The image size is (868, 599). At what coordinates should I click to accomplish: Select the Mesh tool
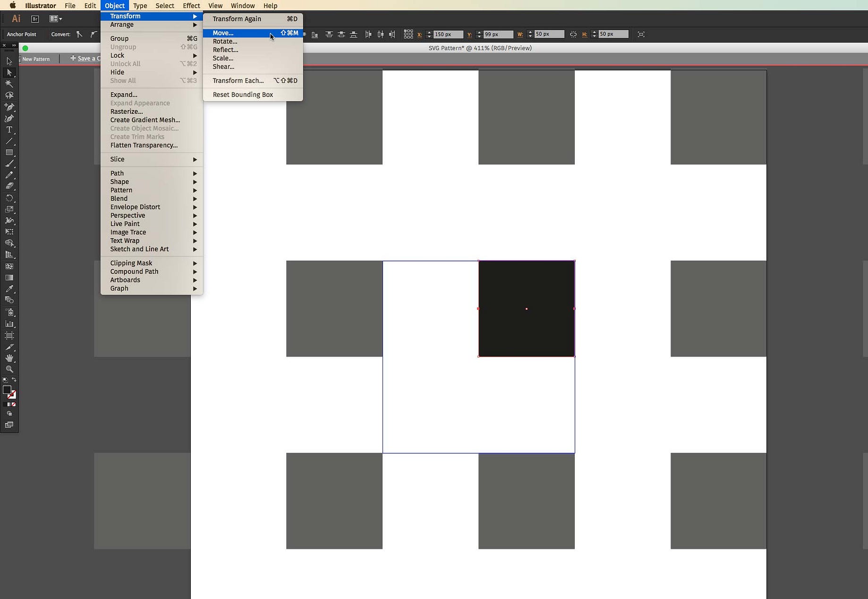pos(9,266)
